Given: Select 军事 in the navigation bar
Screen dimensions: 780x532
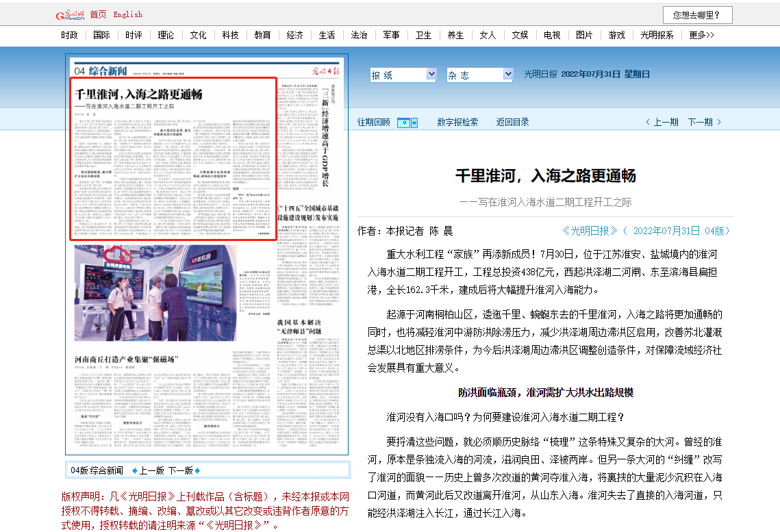Looking at the screenshot, I should pyautogui.click(x=391, y=35).
